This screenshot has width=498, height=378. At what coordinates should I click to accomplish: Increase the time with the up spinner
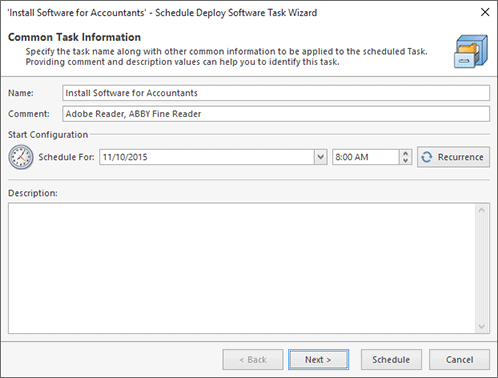click(x=405, y=154)
